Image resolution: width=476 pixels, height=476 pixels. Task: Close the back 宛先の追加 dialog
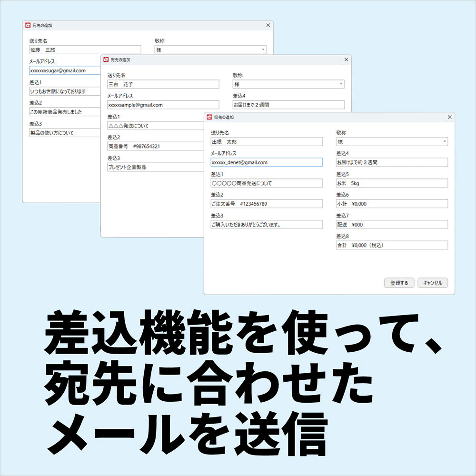coord(268,25)
